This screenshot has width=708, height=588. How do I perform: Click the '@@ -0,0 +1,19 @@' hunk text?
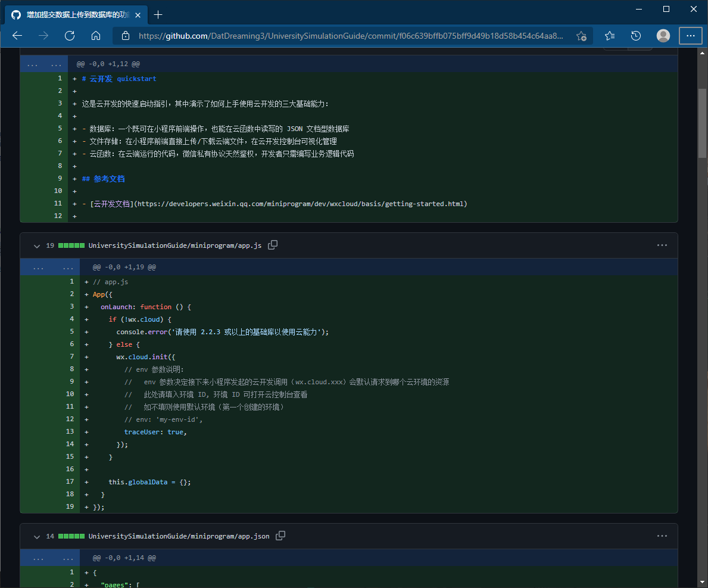click(x=124, y=267)
